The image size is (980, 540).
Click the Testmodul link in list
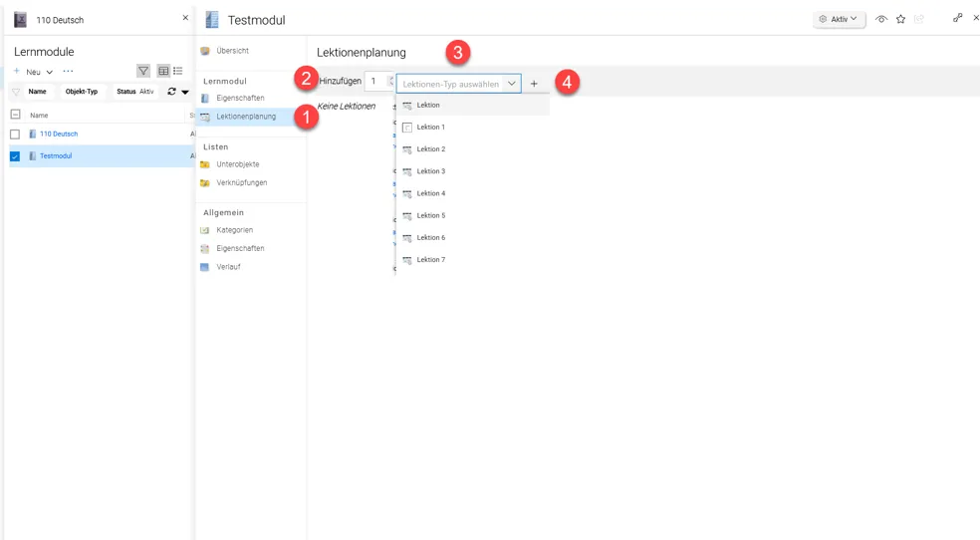(x=56, y=155)
